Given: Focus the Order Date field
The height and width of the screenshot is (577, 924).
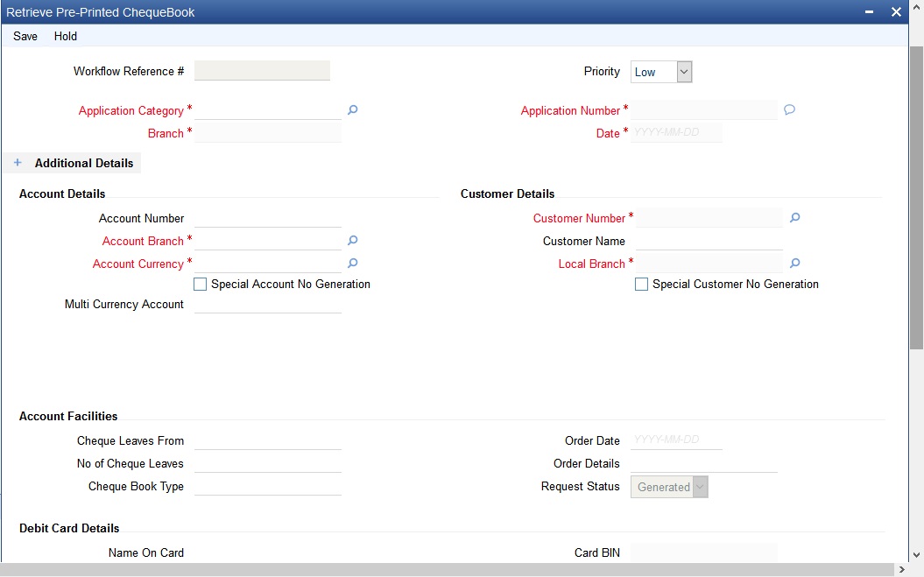Looking at the screenshot, I should coord(676,440).
